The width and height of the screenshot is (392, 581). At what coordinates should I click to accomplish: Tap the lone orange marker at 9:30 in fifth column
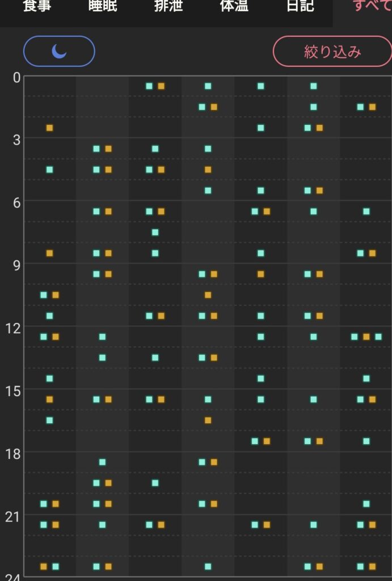click(x=260, y=274)
